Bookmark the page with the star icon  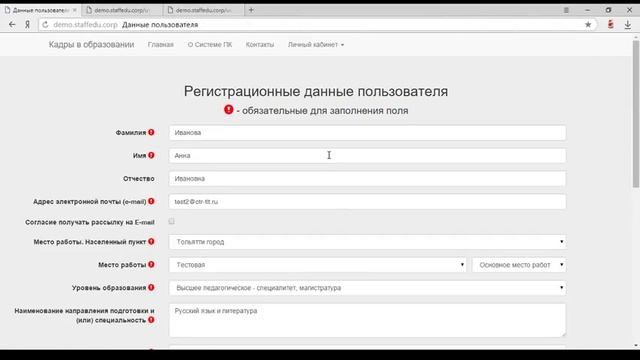click(588, 25)
